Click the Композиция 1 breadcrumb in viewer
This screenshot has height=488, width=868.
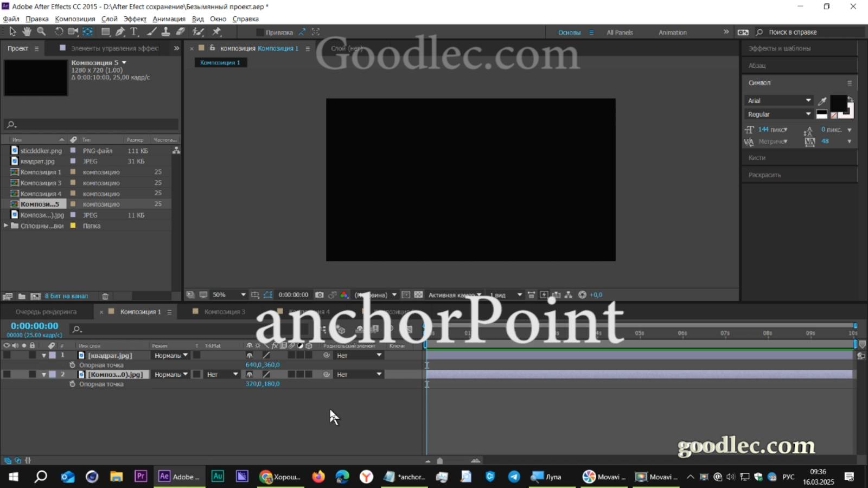[x=220, y=62]
